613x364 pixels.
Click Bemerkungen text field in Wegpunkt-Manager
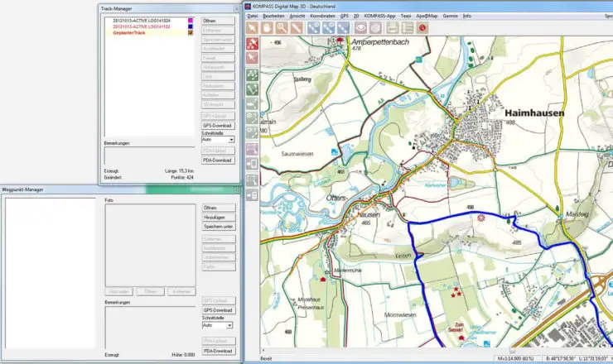(x=150, y=328)
